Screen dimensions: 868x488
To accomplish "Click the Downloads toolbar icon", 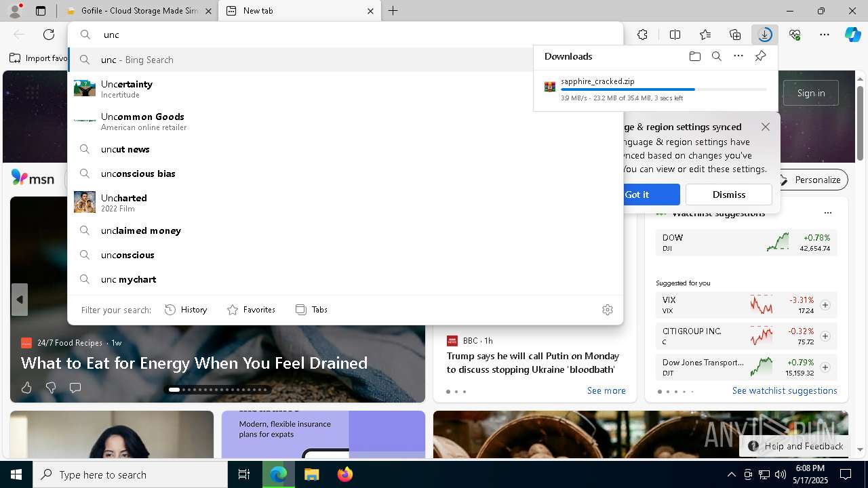I will (765, 35).
